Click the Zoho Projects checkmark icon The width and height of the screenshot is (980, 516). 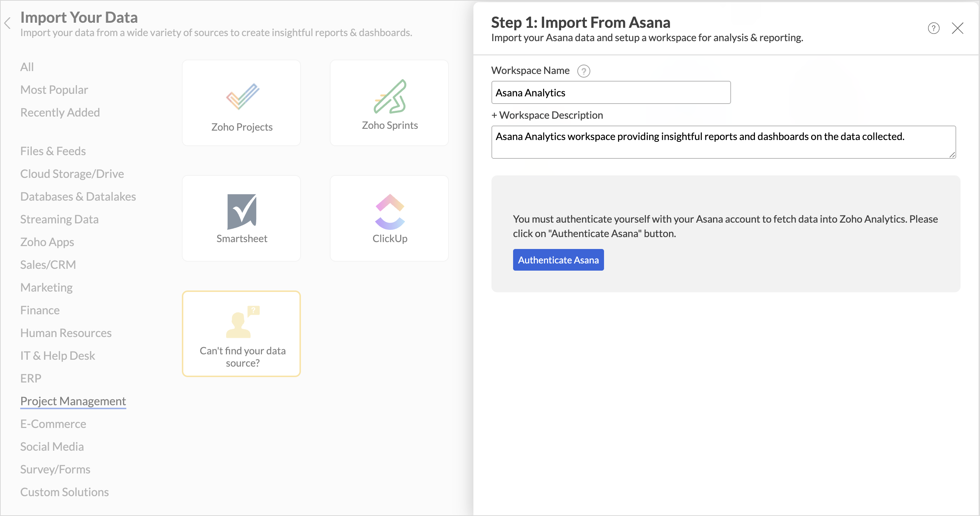(242, 97)
